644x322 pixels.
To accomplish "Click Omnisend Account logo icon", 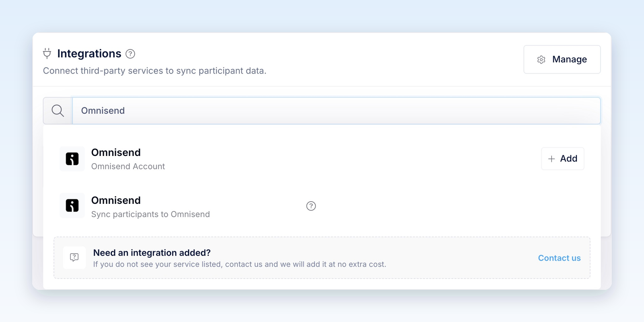I will 72,159.
